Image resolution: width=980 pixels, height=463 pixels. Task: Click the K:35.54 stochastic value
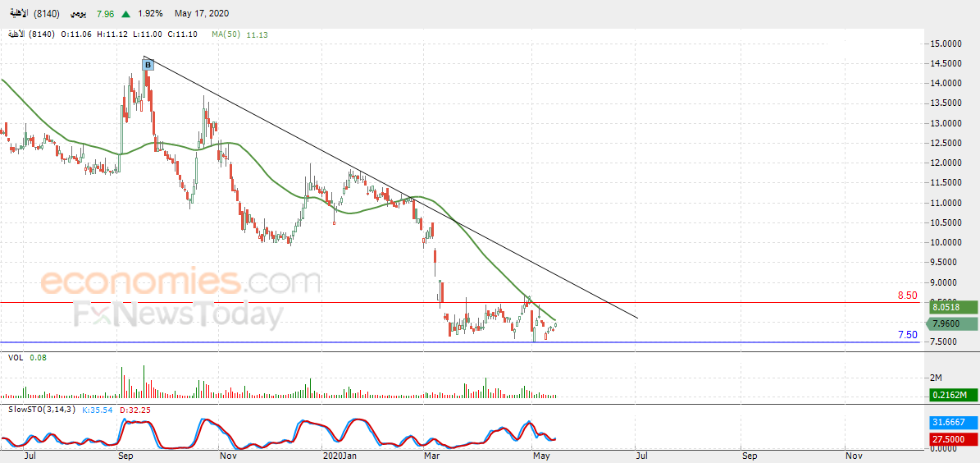coord(98,410)
